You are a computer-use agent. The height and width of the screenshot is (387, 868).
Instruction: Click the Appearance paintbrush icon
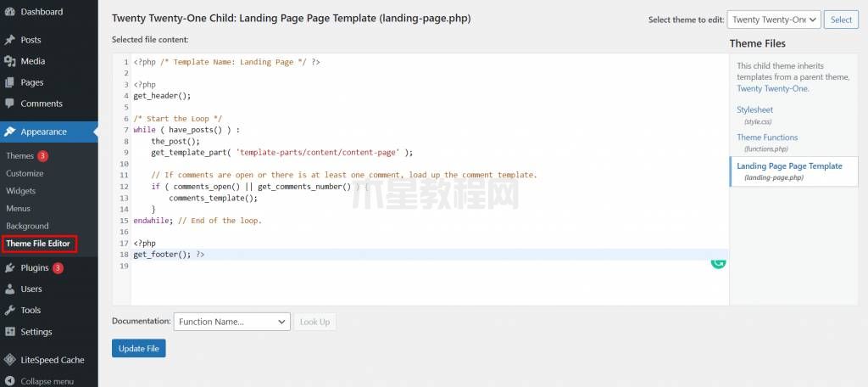(x=9, y=132)
